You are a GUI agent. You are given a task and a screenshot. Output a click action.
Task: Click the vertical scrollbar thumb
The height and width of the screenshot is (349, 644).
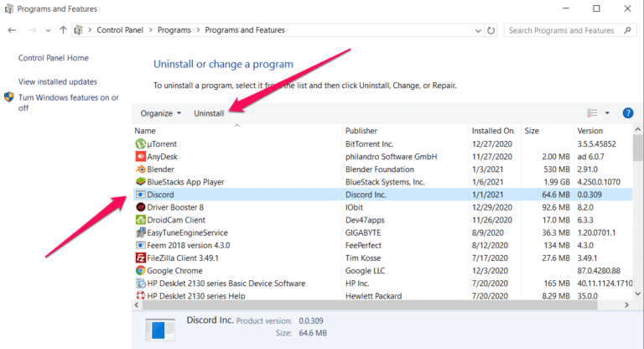pos(637,148)
